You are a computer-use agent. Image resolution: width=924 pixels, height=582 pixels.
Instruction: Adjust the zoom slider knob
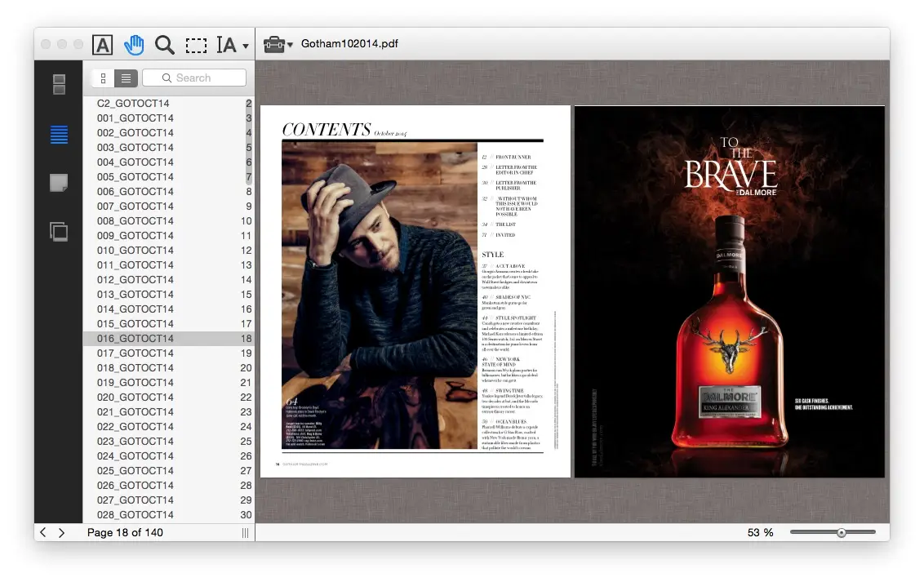[x=842, y=532]
